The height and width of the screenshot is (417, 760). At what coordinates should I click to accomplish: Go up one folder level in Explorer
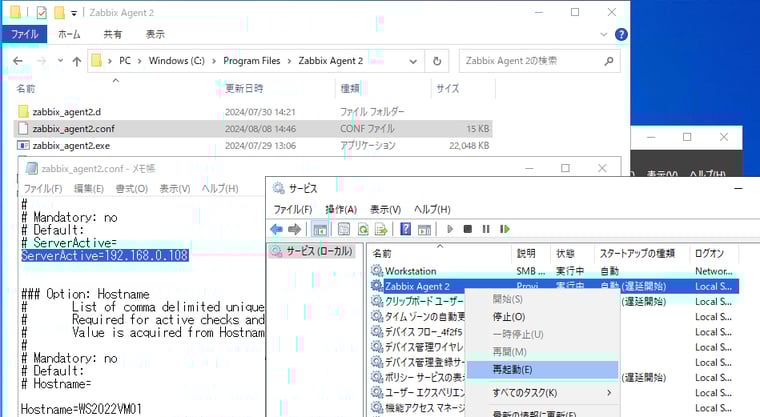(x=77, y=61)
